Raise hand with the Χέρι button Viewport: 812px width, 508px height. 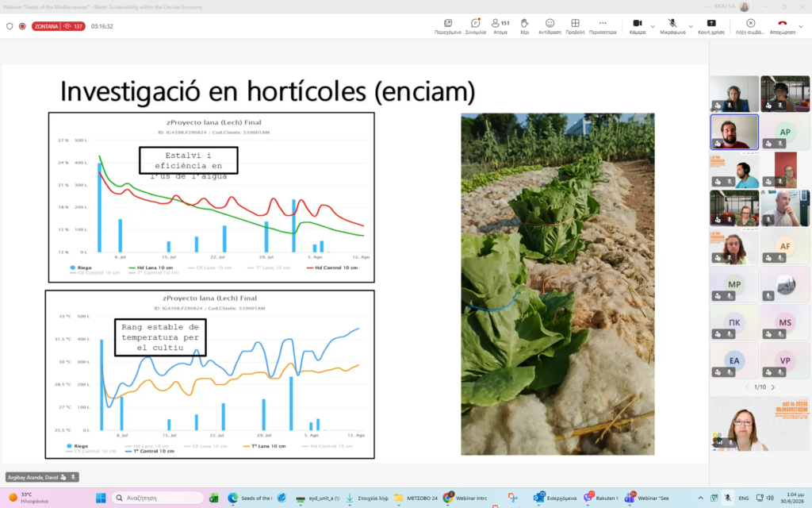pyautogui.click(x=524, y=26)
